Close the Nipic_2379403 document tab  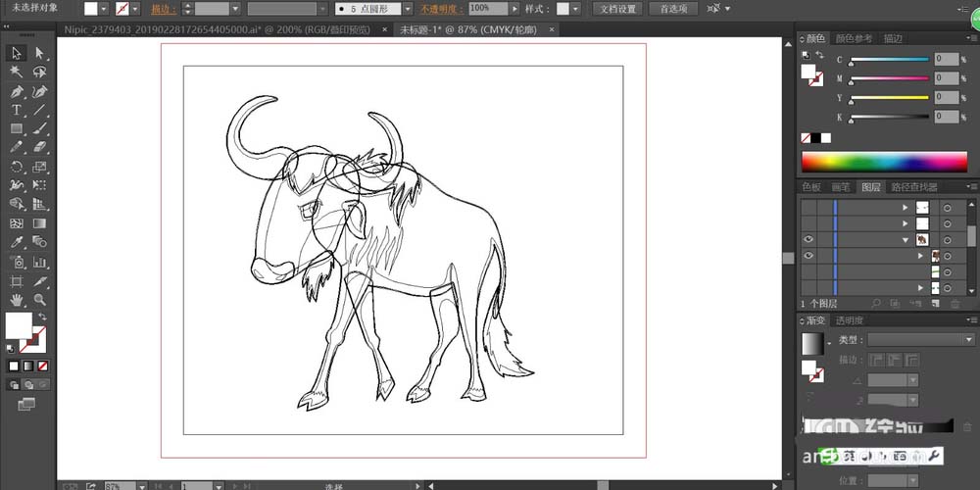click(x=384, y=29)
